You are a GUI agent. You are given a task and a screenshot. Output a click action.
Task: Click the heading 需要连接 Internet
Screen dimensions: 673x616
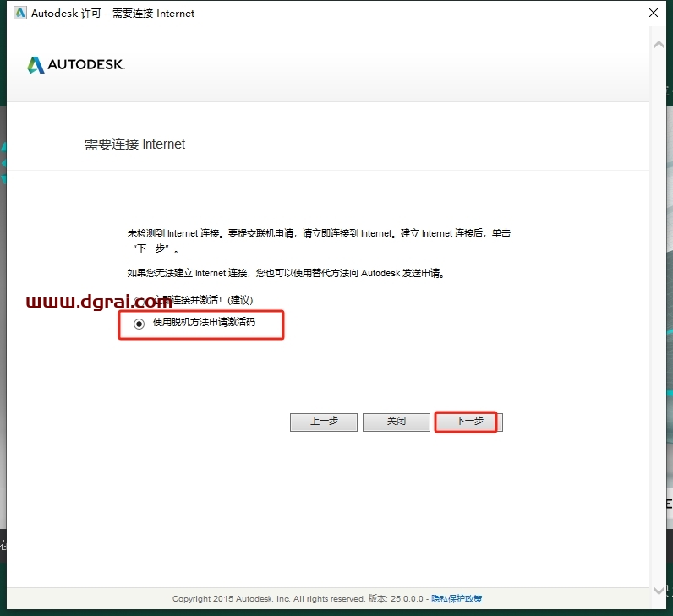coord(134,144)
